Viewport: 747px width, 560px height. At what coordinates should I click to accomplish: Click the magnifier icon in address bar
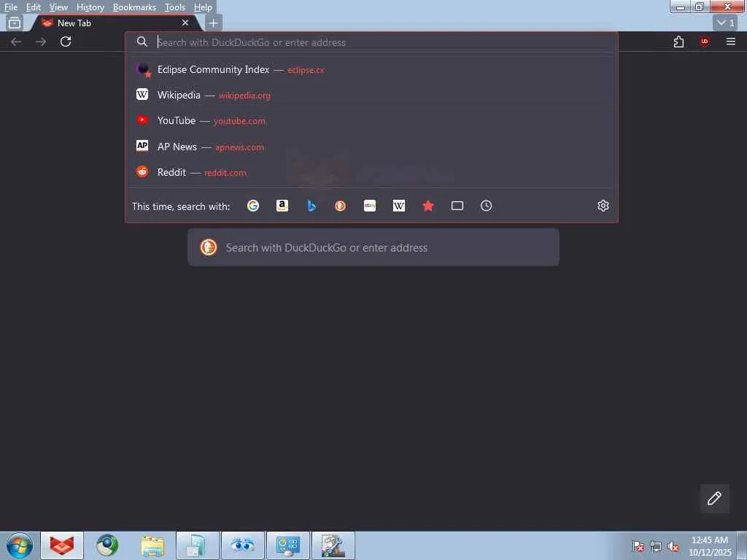[142, 42]
